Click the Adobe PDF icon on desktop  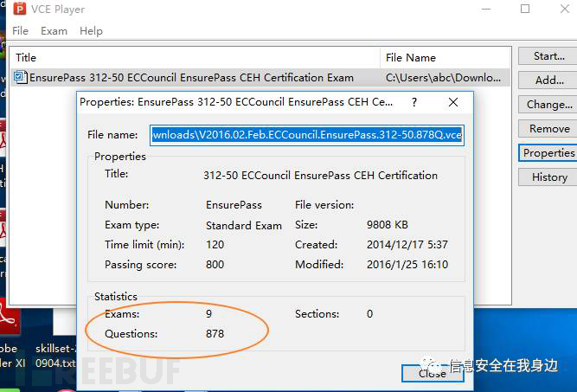click(x=10, y=318)
